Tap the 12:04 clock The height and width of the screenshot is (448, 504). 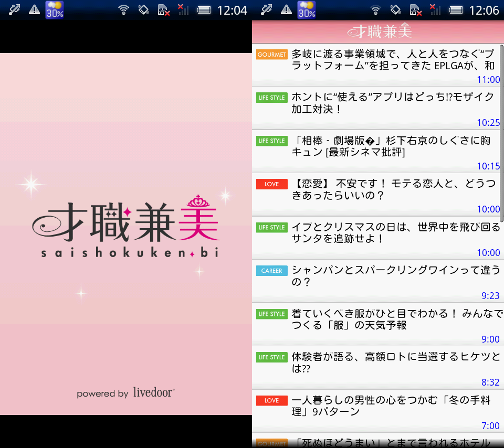pyautogui.click(x=232, y=10)
